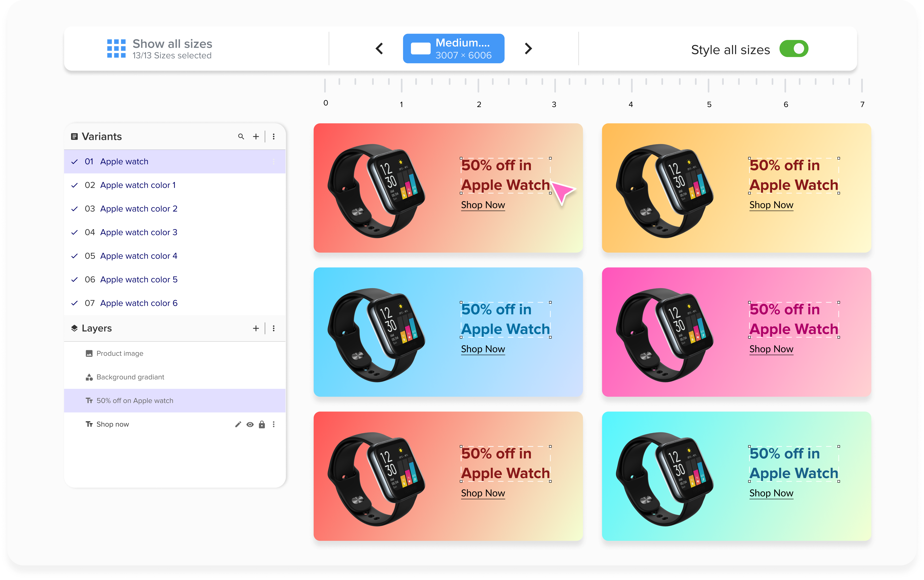
Task: Uncheck the 01 Apple watch checkmark
Action: point(74,162)
